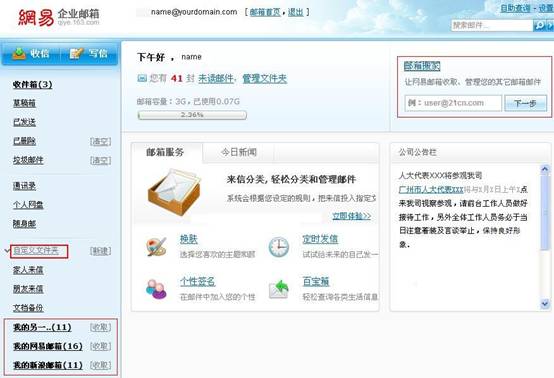Click the 自定义文件夹 custom folders link
Image resolution: width=554 pixels, height=378 pixels.
[x=36, y=251]
